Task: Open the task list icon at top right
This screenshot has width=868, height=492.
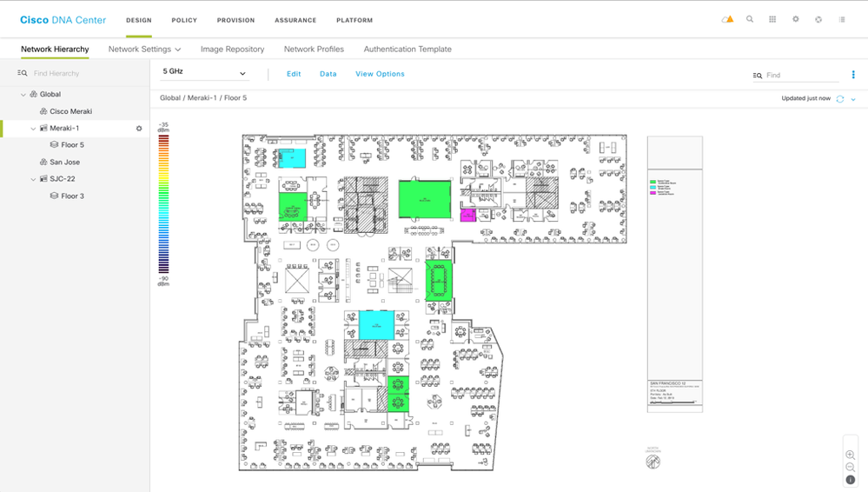Action: tap(842, 19)
